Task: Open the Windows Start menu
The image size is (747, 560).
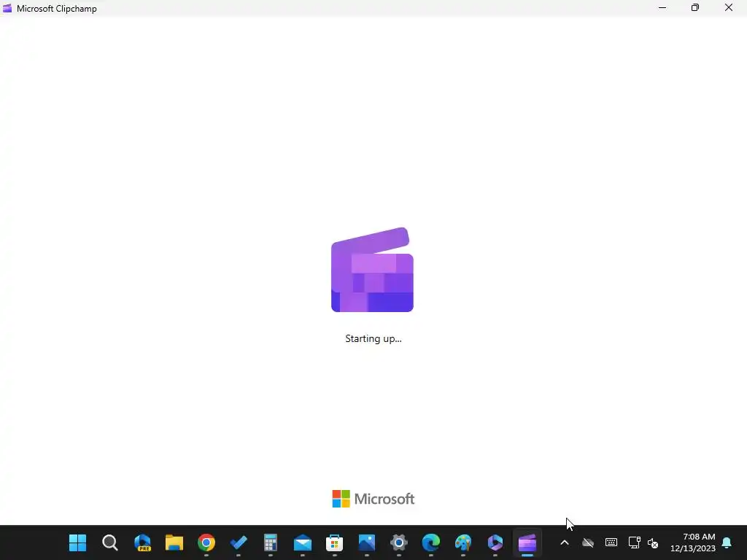Action: pyautogui.click(x=77, y=542)
